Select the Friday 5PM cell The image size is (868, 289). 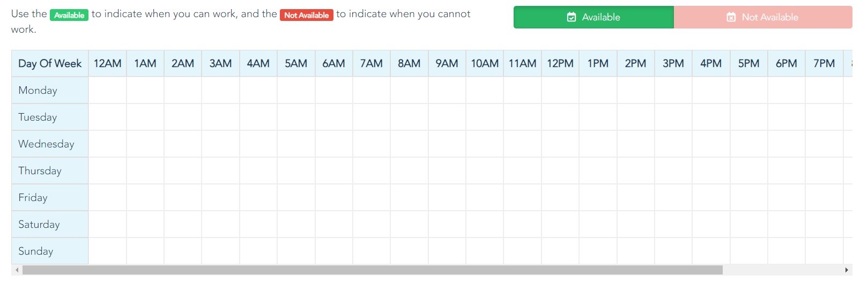(749, 197)
